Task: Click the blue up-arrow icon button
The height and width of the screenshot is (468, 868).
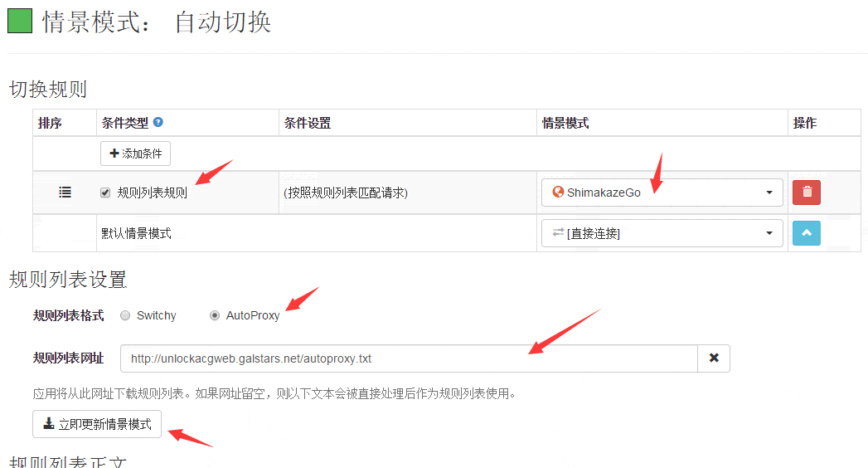Action: coord(807,233)
